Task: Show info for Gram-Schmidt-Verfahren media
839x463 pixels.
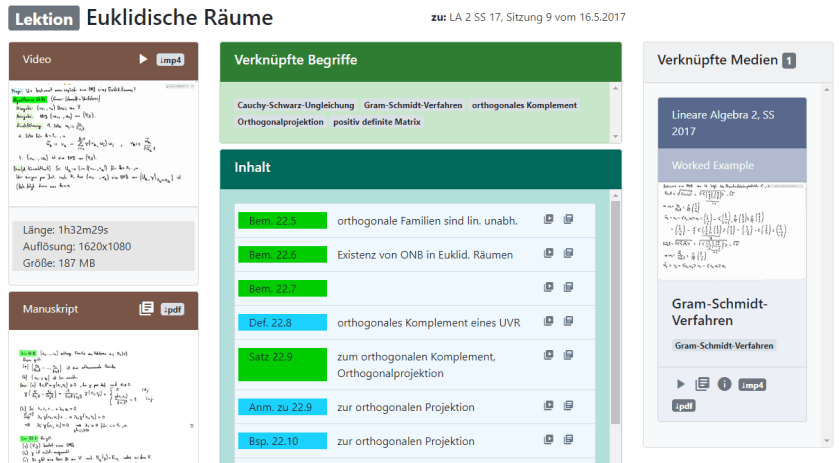Action: (724, 384)
